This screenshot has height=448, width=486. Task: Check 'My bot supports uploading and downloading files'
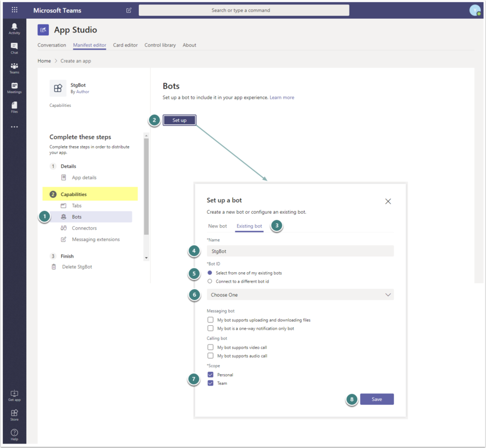210,320
